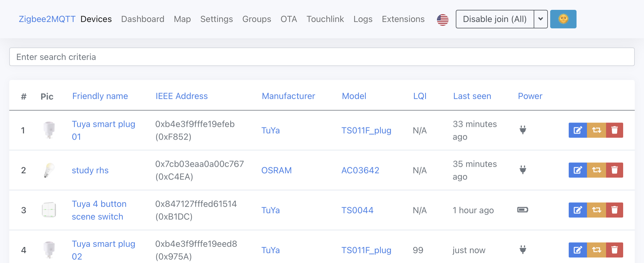Open the study rhs device link
644x263 pixels.
[90, 170]
